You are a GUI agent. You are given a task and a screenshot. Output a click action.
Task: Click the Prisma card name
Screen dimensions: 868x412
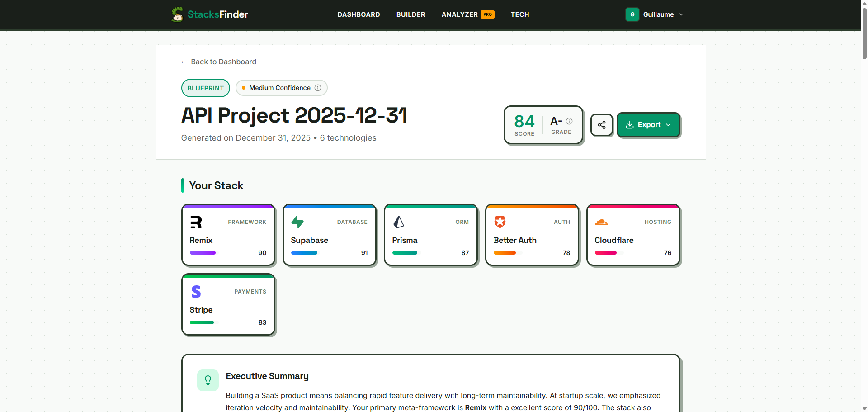[x=405, y=240]
